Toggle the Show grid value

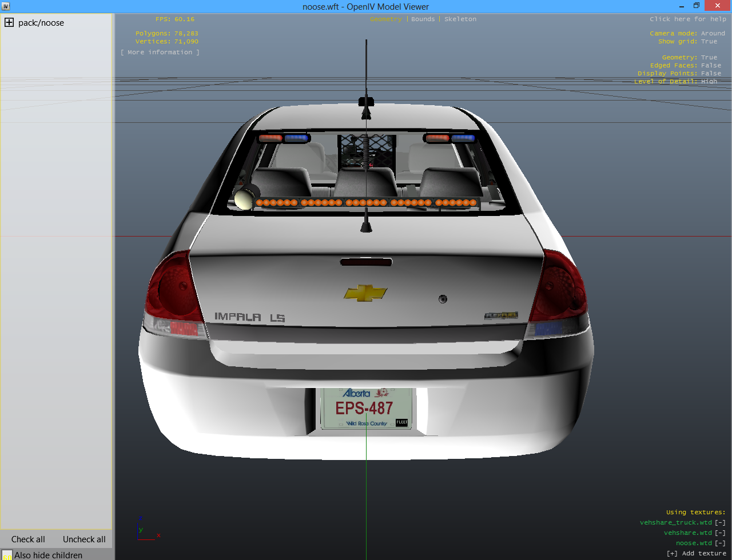click(x=709, y=42)
